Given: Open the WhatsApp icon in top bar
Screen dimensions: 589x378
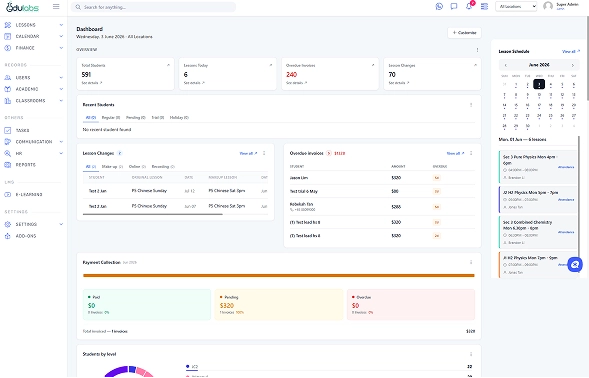Looking at the screenshot, I should 439,6.
